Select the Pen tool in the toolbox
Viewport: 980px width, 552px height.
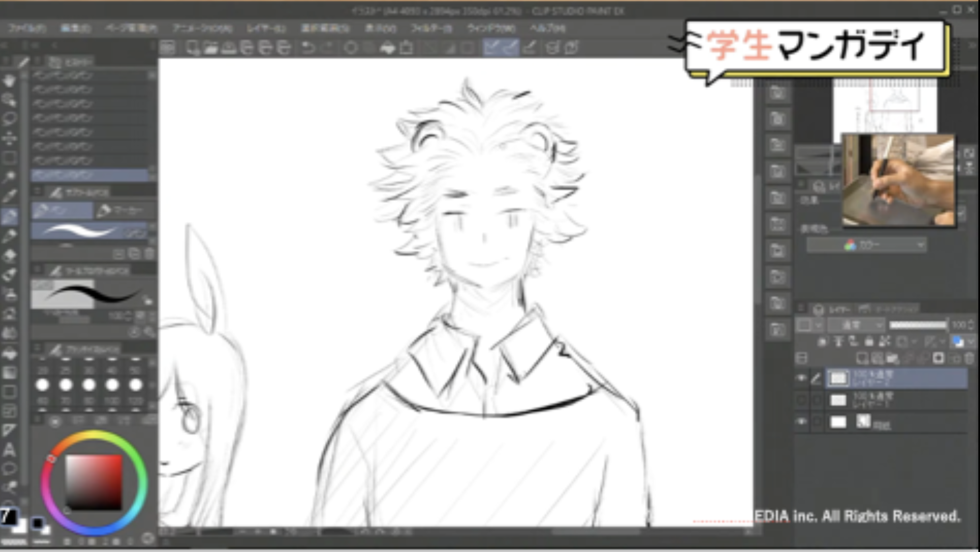pos(9,216)
